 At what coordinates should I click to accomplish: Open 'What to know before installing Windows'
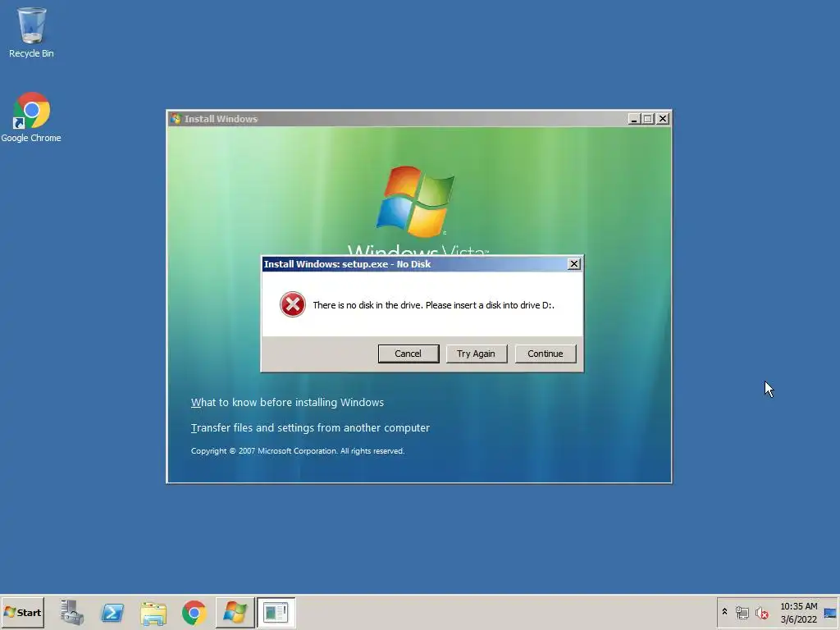tap(287, 402)
